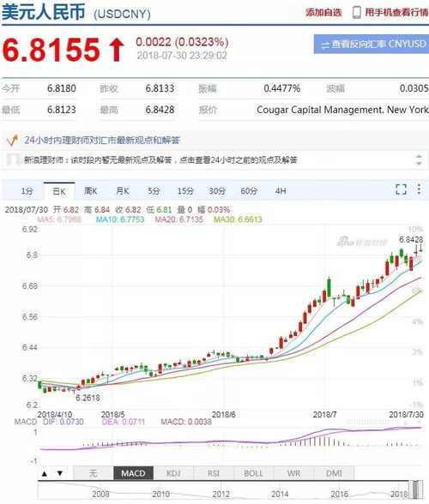Click Cougar Capital Management quote source text
429x504 pixels.
pyautogui.click(x=342, y=110)
